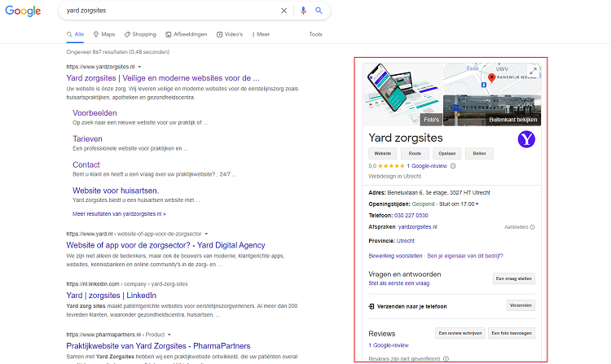Click the Google logo
This screenshot has height=364, width=611.
point(25,11)
